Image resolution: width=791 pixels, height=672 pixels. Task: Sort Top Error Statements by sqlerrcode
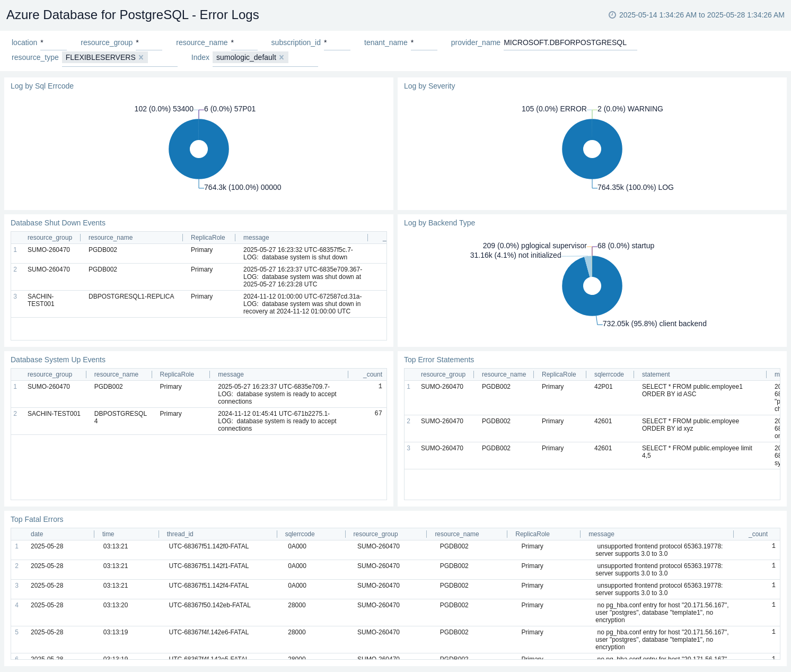(609, 374)
